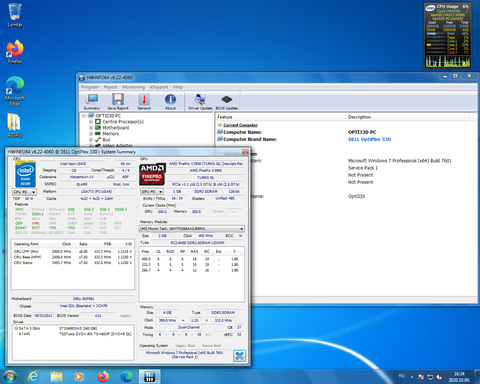Select Motherboard in the tree
Image resolution: width=480 pixels, height=384 pixels.
pos(115,128)
